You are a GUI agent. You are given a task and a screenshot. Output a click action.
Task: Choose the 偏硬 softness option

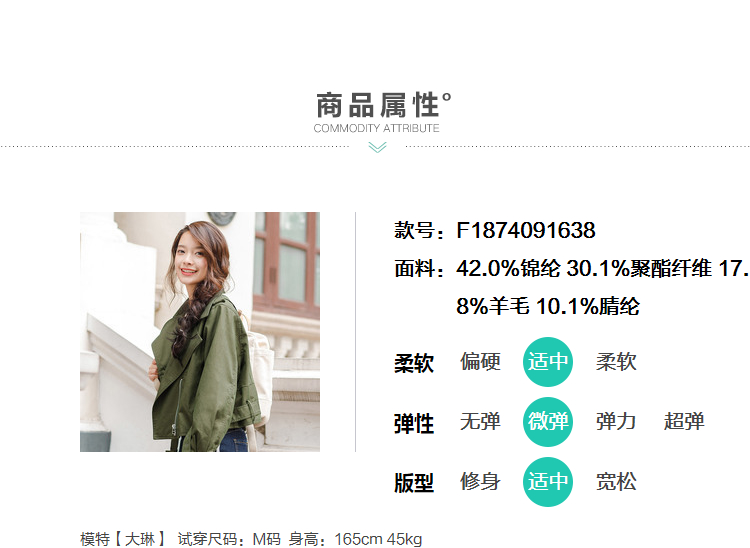click(480, 362)
